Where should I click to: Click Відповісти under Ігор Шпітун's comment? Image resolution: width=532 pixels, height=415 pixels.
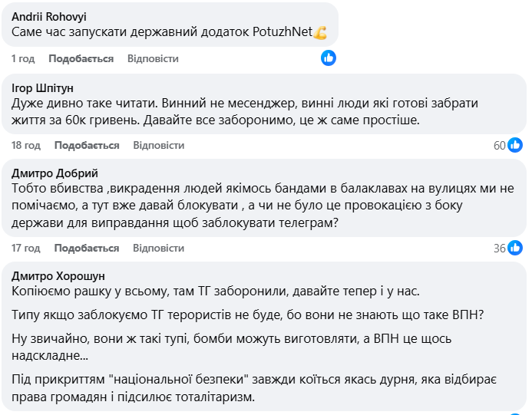[159, 145]
